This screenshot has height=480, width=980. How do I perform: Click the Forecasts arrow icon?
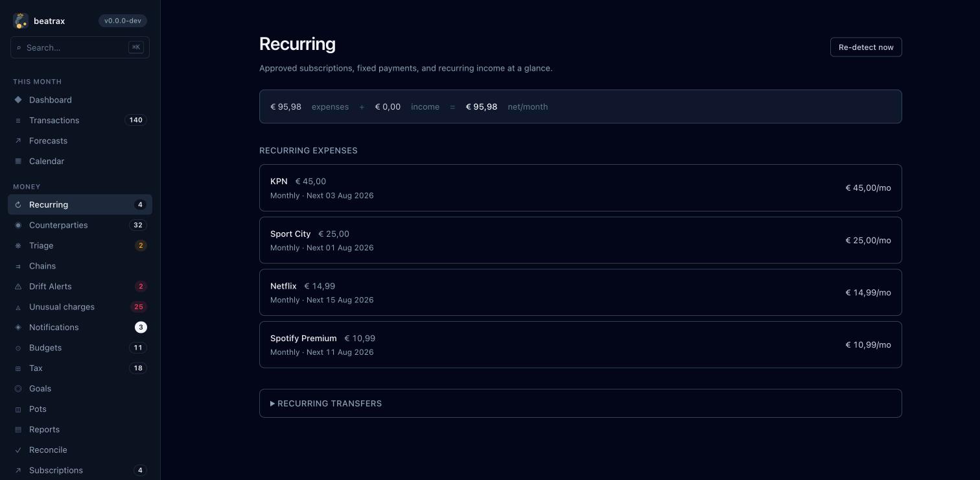pyautogui.click(x=18, y=141)
